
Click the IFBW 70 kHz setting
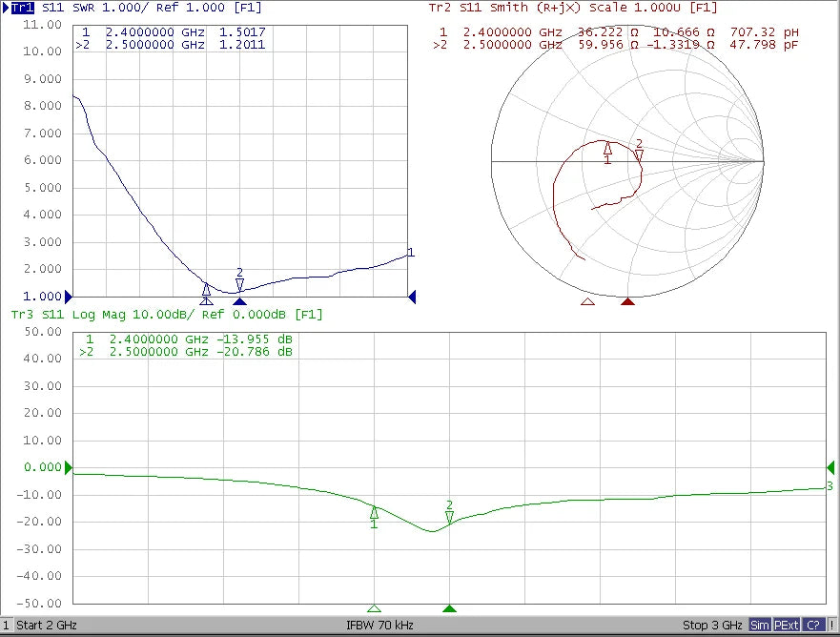coord(379,626)
